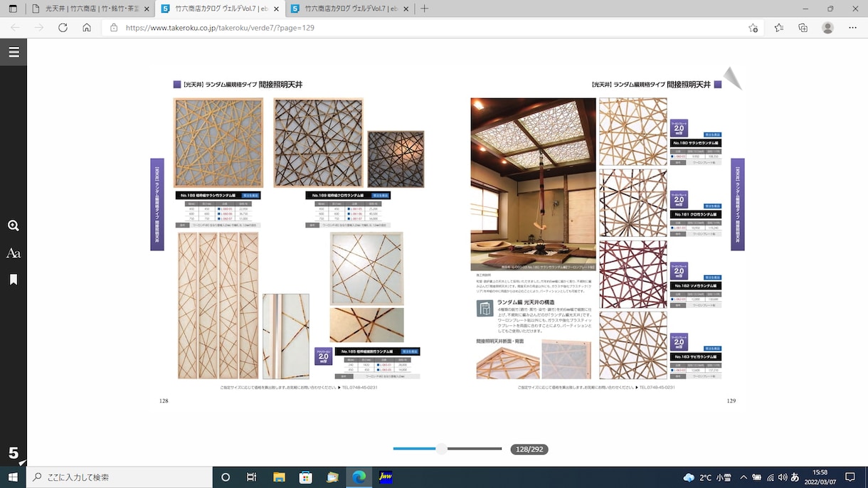Open the weather widget showing 2°C
This screenshot has height=488, width=868.
pos(707,477)
